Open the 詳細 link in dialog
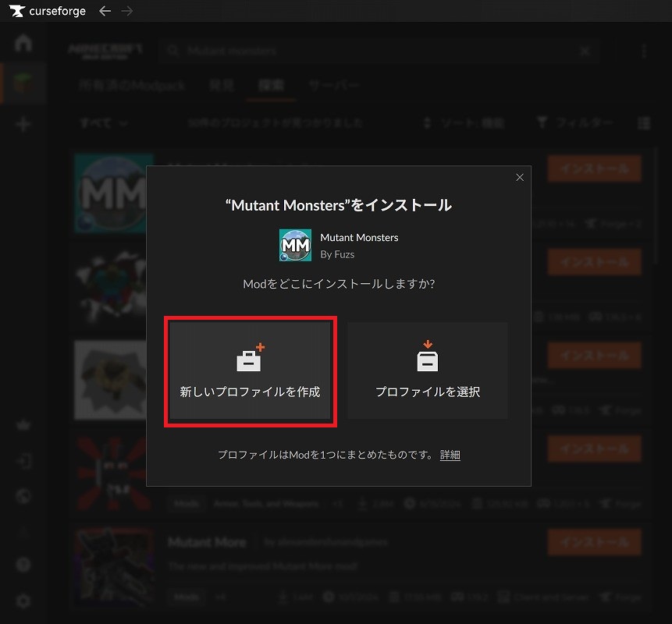672x624 pixels. [x=450, y=455]
